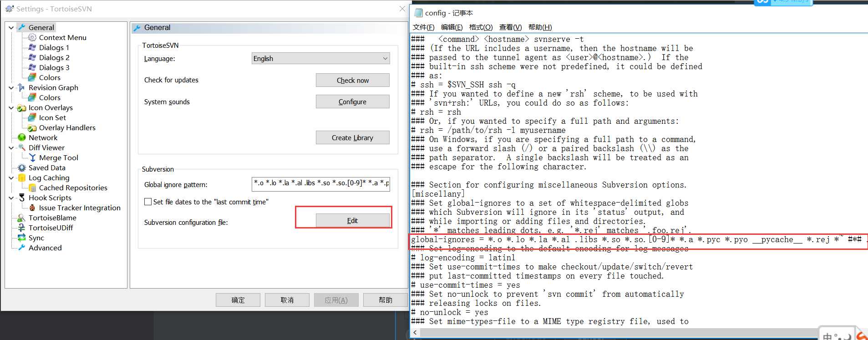
Task: Collapse the General tree node
Action: point(11,27)
